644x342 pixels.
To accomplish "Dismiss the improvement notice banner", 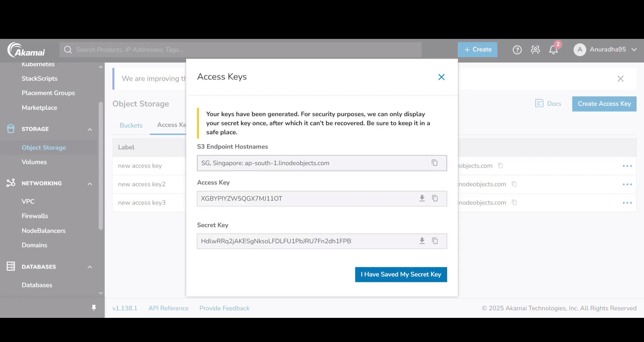I will pyautogui.click(x=621, y=79).
